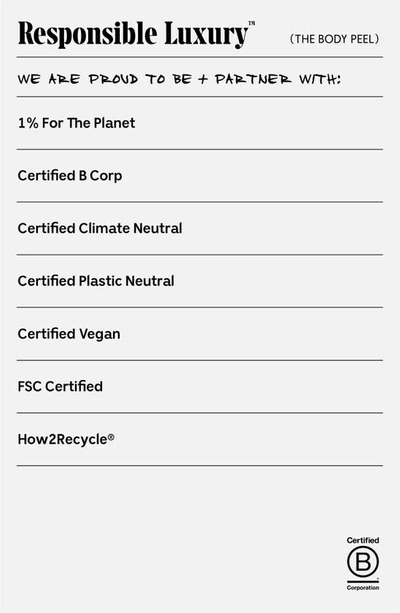Click 'Corporation' text below B logo
The width and height of the screenshot is (400, 613).
(x=363, y=588)
